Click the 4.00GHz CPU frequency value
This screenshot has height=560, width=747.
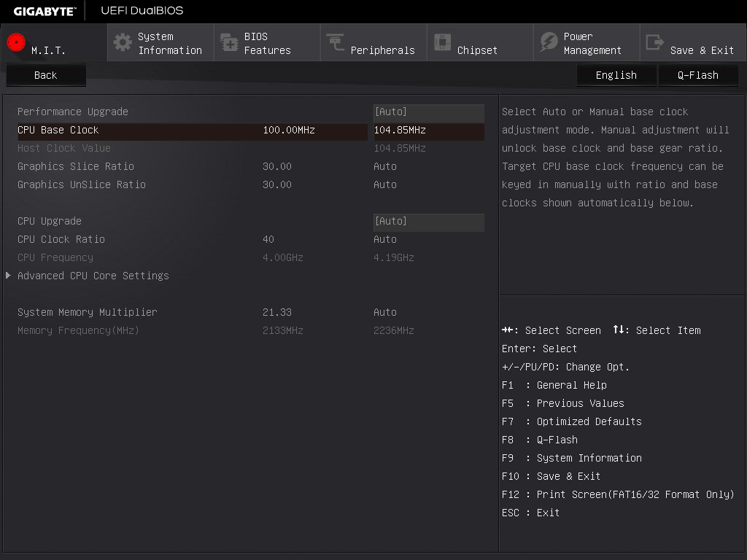[283, 257]
